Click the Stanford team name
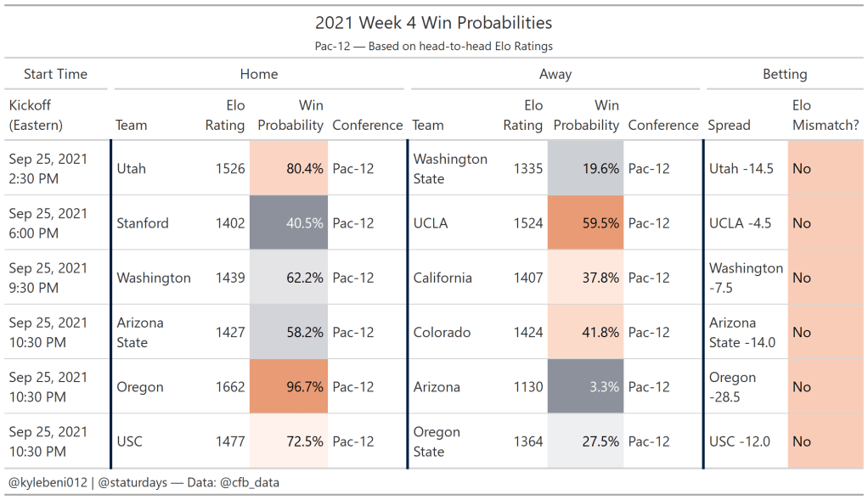 (x=143, y=223)
